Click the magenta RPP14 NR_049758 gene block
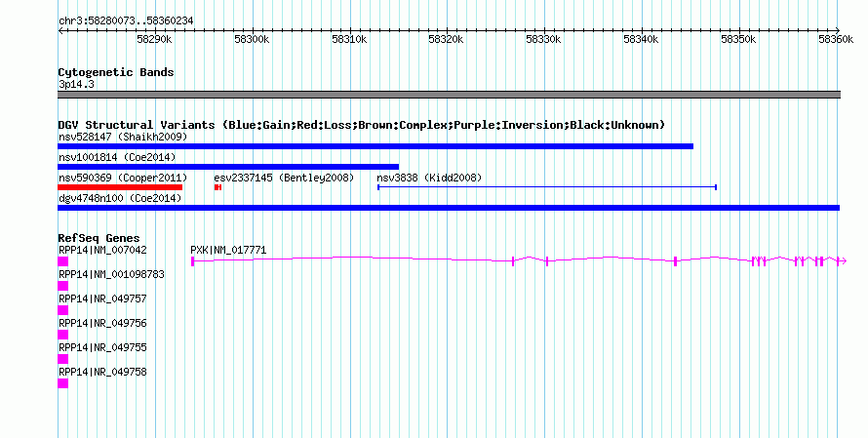The height and width of the screenshot is (438, 868). coord(63,383)
